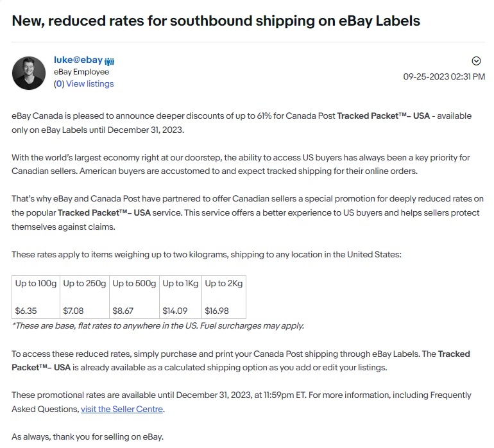Select the 'Up to 250g' table cell
494x448 pixels.
(x=85, y=297)
